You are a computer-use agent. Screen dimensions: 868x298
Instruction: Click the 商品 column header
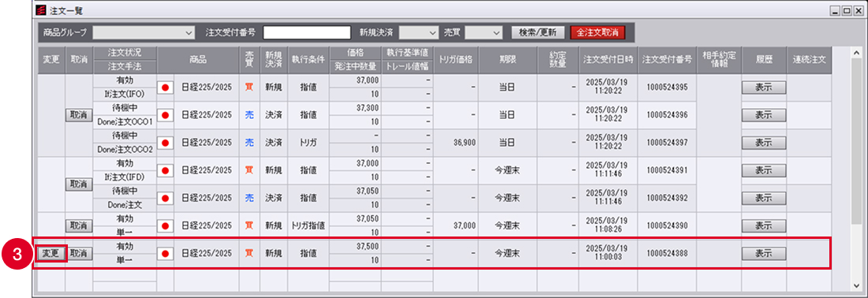(198, 60)
